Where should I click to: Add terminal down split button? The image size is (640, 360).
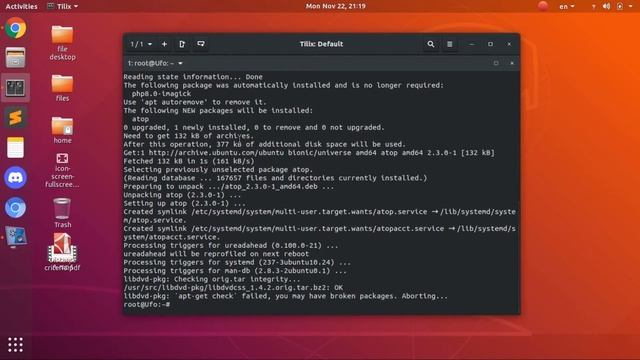[201, 44]
